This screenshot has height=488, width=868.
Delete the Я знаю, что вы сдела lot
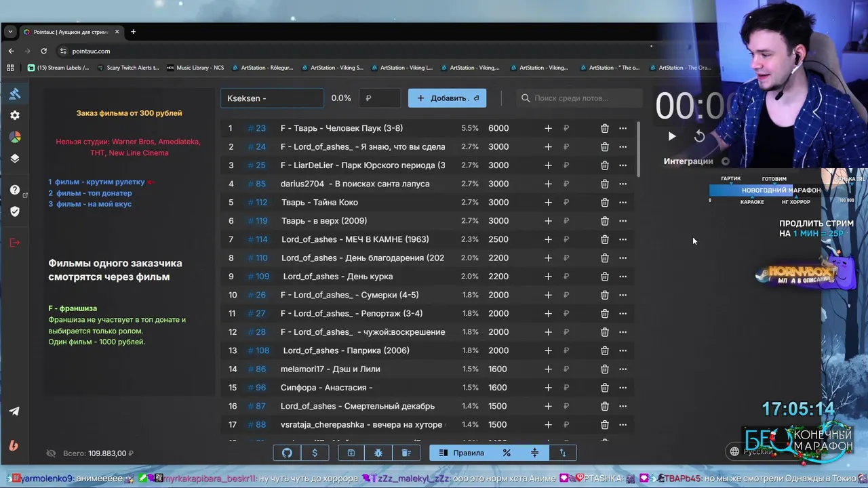coord(604,146)
